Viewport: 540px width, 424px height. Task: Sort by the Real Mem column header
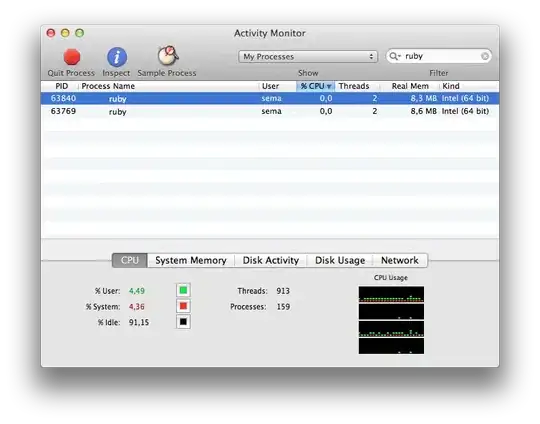(410, 86)
